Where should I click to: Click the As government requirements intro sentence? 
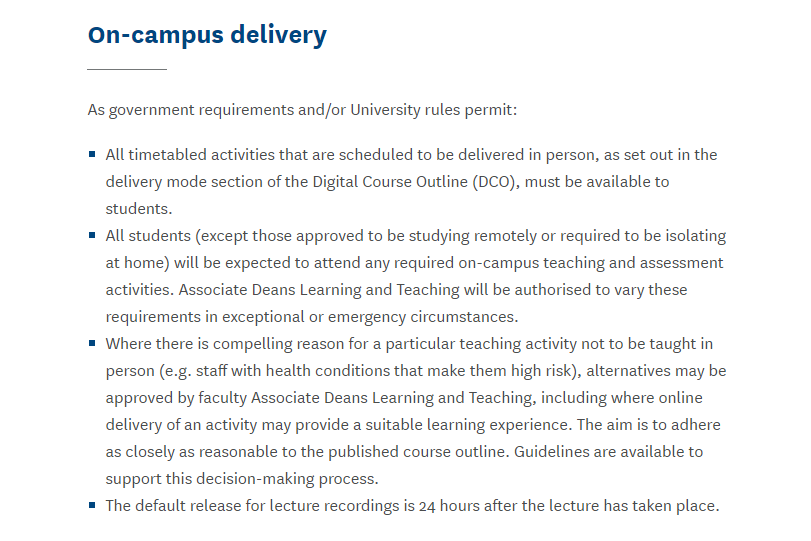pyautogui.click(x=302, y=110)
